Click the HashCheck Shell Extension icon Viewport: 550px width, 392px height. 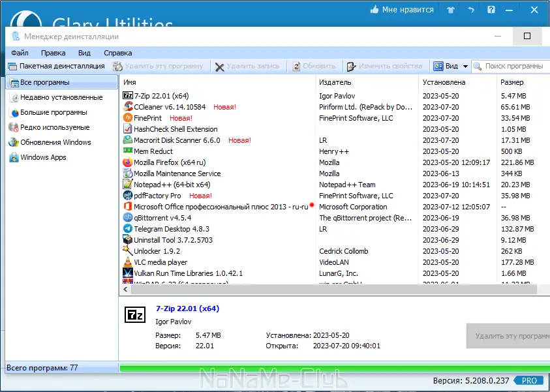coord(128,129)
